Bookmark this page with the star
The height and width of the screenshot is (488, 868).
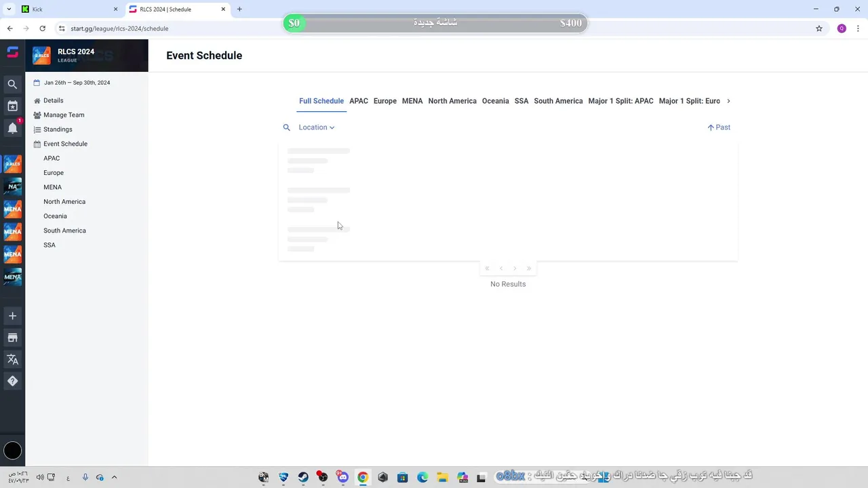[819, 28]
